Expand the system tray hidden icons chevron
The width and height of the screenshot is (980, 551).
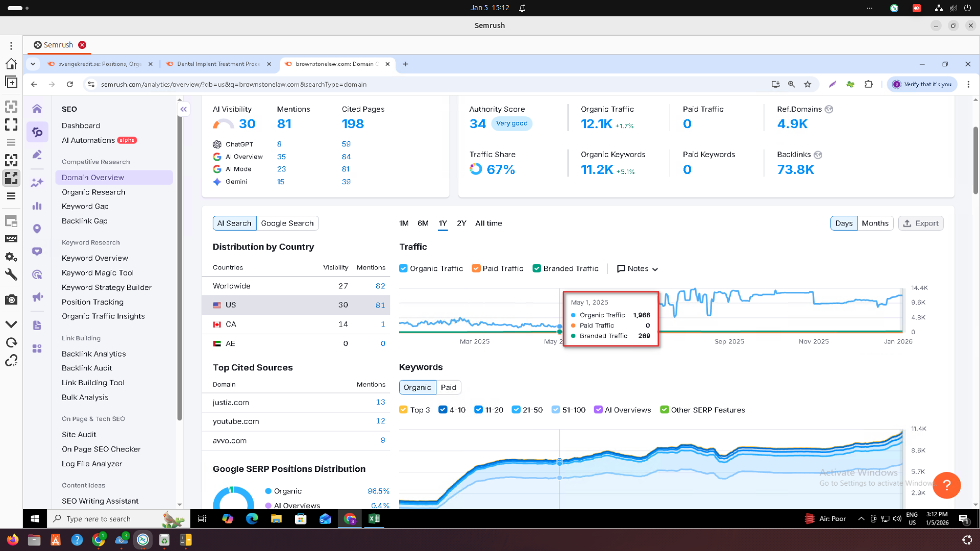coord(861,518)
